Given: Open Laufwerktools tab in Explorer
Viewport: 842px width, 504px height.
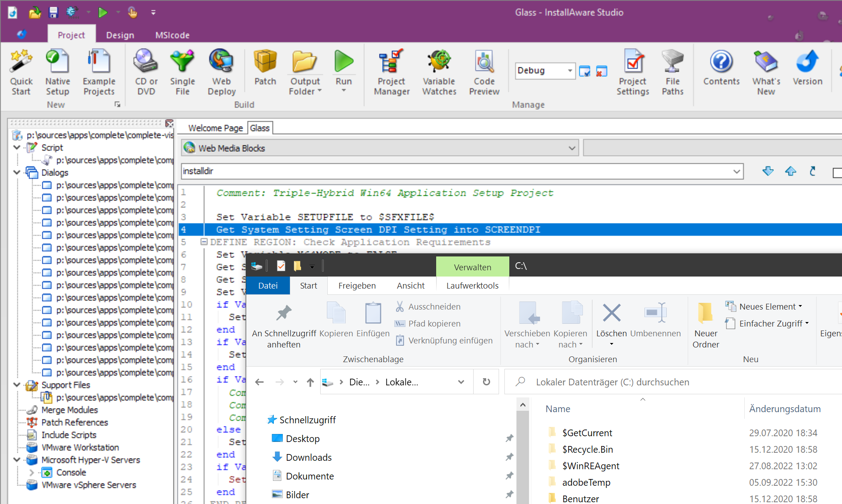Looking at the screenshot, I should 472,285.
